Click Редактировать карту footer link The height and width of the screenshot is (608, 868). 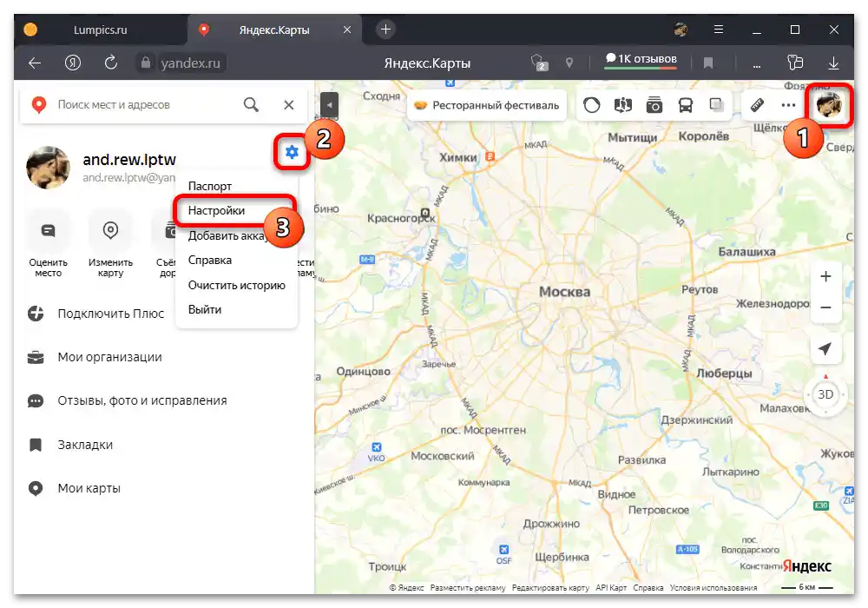coord(550,587)
